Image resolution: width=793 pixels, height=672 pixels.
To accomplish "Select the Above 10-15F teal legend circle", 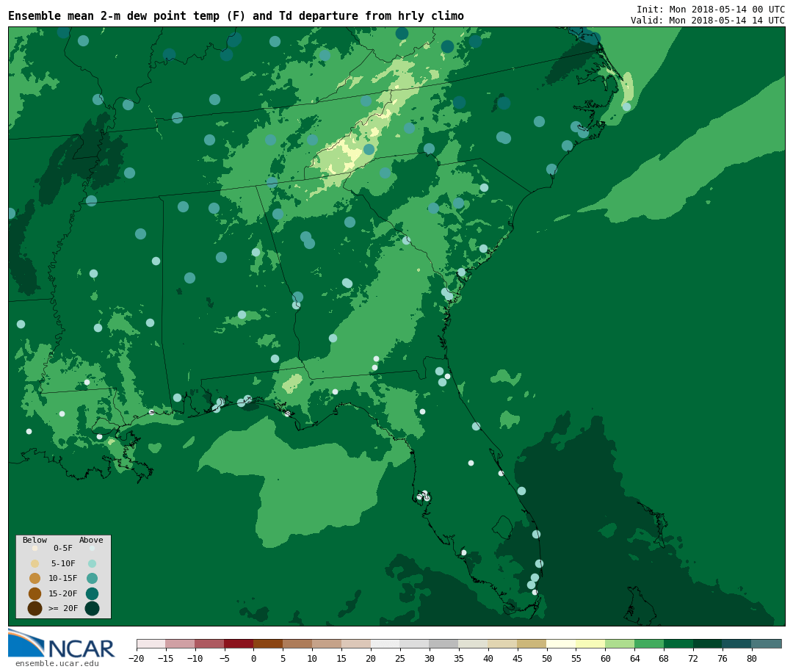I will [92, 579].
